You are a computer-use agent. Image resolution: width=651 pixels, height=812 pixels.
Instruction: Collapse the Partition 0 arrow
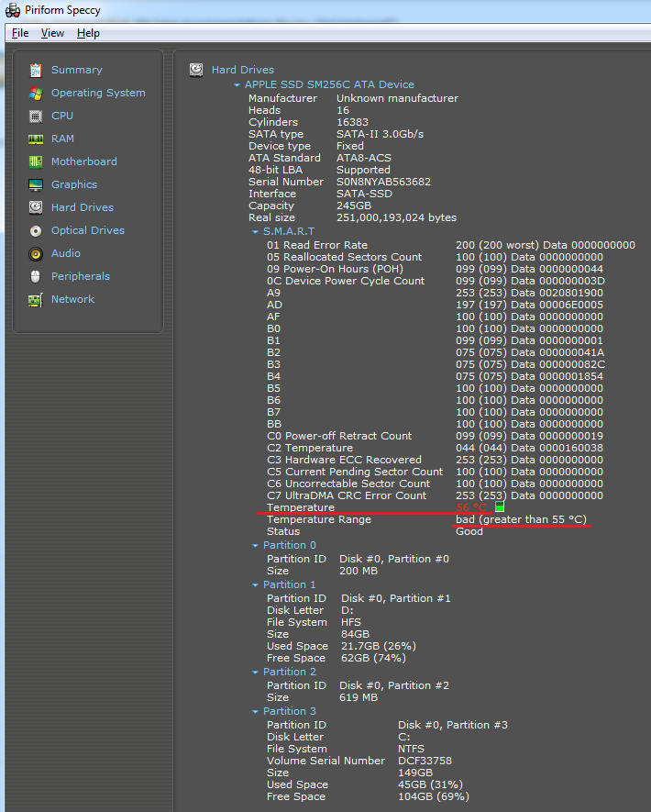255,546
